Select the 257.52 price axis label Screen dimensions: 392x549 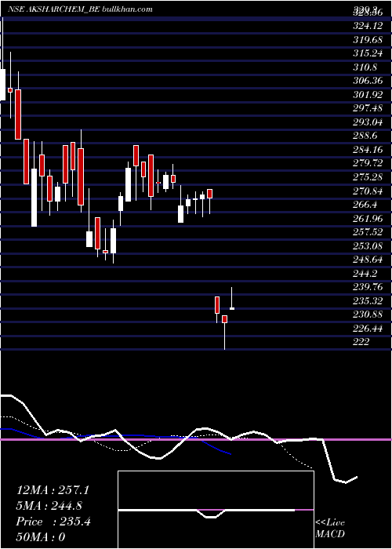(368, 232)
